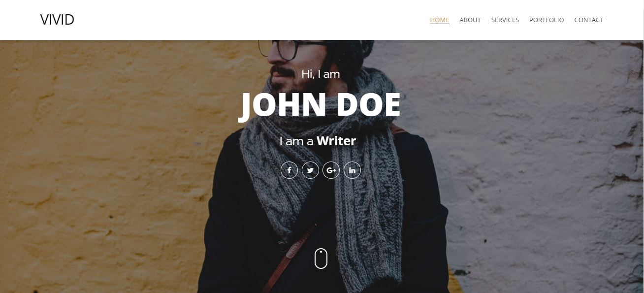Open the LinkedIn social icon
Viewport: 644px width, 293px height.
pyautogui.click(x=352, y=170)
